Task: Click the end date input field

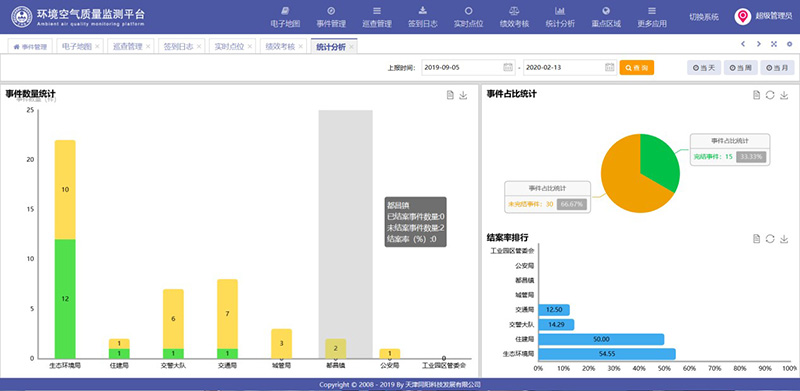Action: point(570,67)
